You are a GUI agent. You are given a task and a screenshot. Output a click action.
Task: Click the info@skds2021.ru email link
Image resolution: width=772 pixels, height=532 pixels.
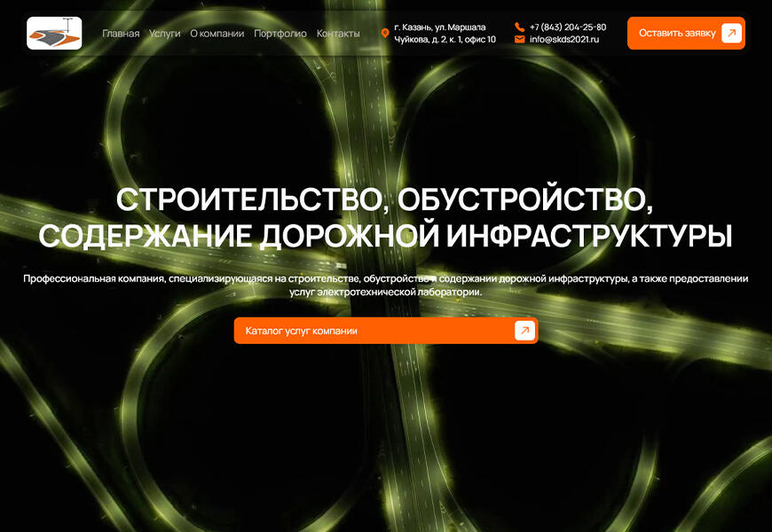pos(564,39)
